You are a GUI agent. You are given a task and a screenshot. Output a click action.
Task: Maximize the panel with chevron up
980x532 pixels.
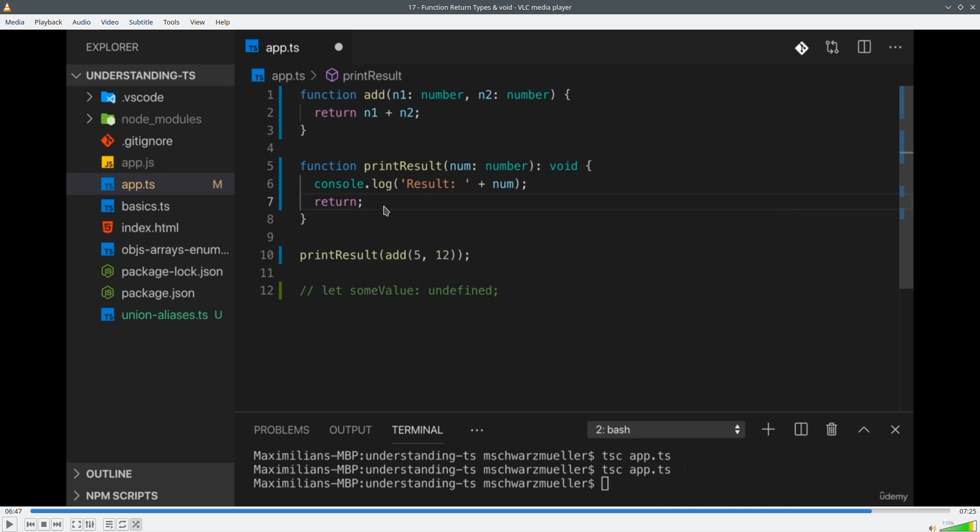click(x=864, y=430)
